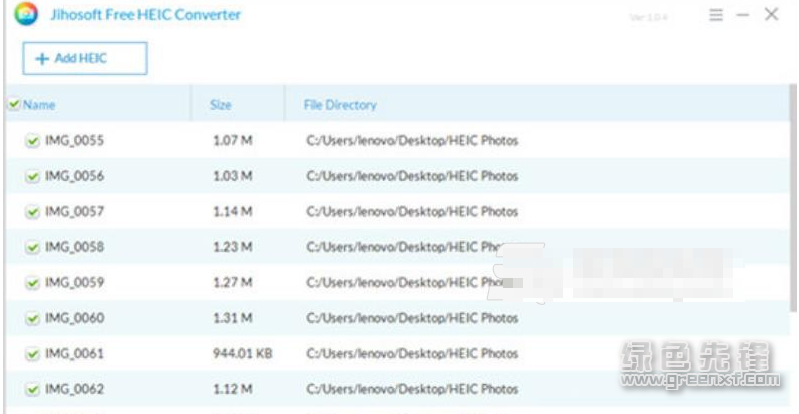Click the directory path of IMG_0056

pos(412,176)
